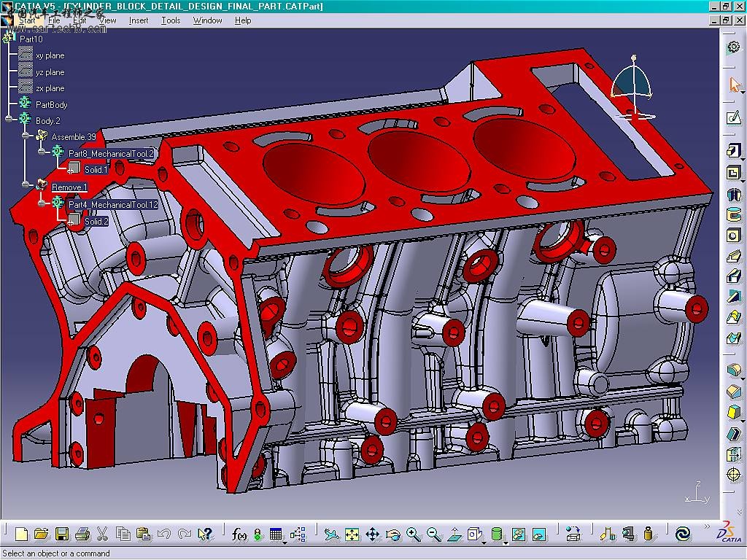Open a file with folder icon

42,534
